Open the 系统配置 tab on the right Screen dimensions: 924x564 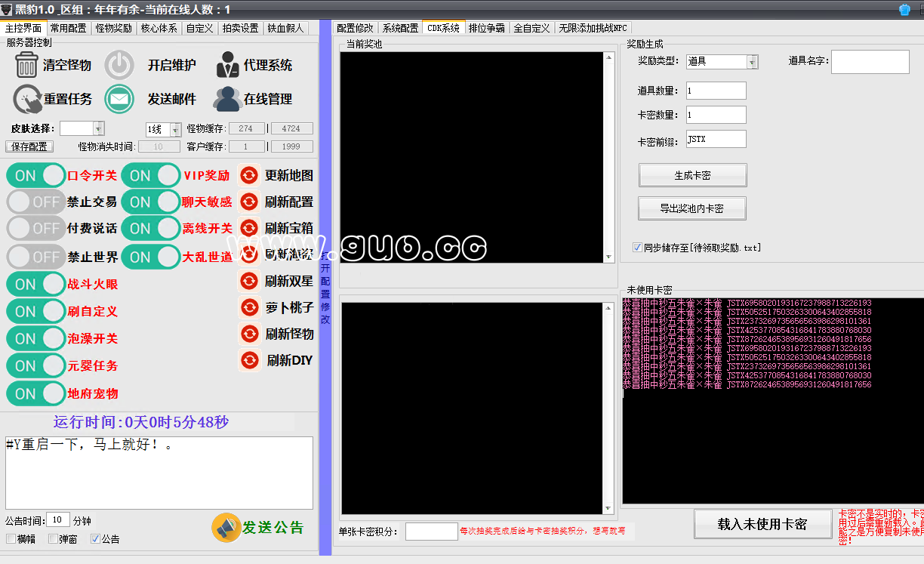click(400, 28)
